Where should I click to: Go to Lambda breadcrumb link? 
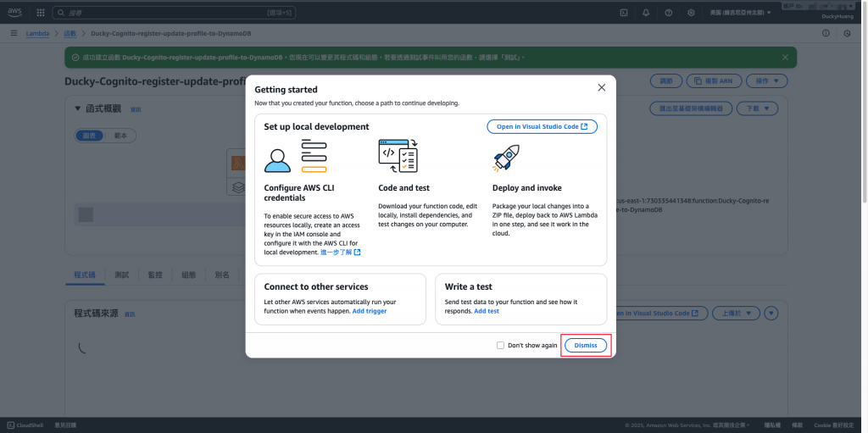(x=37, y=34)
